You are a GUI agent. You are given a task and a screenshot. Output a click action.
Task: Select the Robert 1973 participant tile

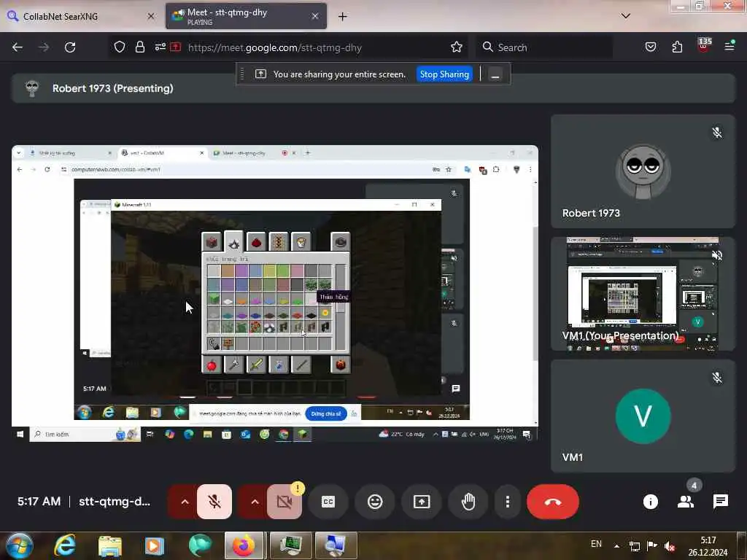click(x=643, y=171)
